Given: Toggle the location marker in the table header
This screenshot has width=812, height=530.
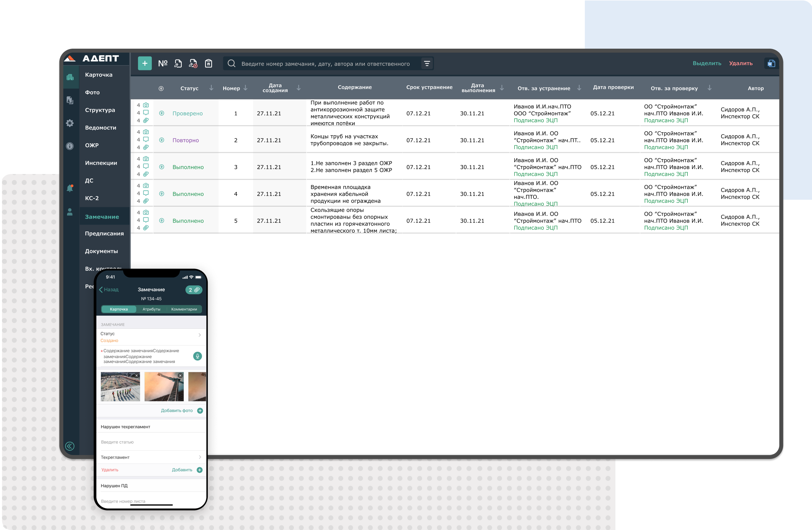Looking at the screenshot, I should click(161, 89).
